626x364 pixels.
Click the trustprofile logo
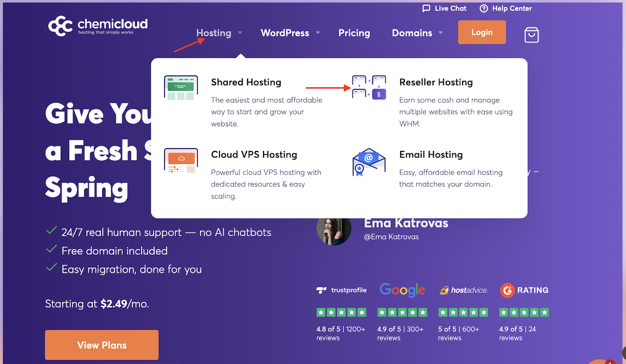341,290
